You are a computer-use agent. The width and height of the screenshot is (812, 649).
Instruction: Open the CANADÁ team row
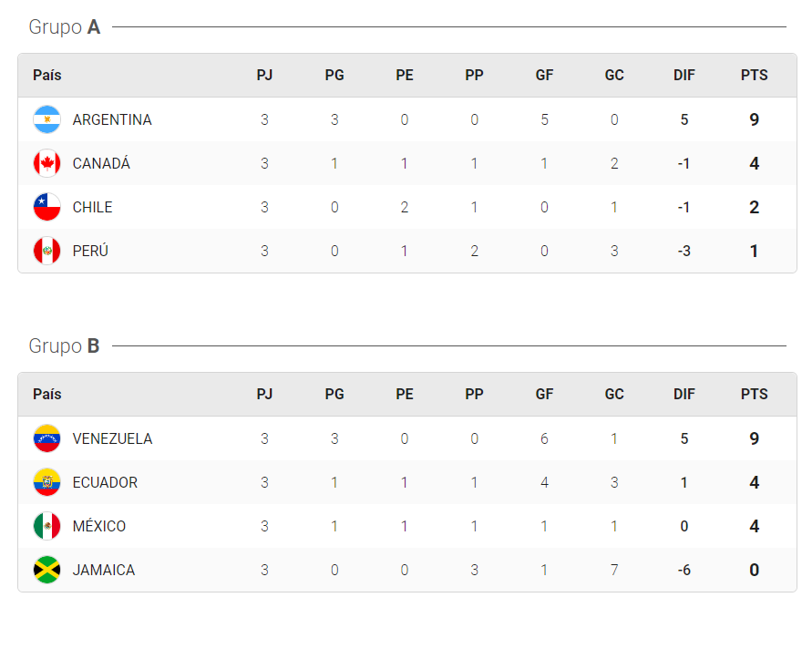click(x=407, y=163)
